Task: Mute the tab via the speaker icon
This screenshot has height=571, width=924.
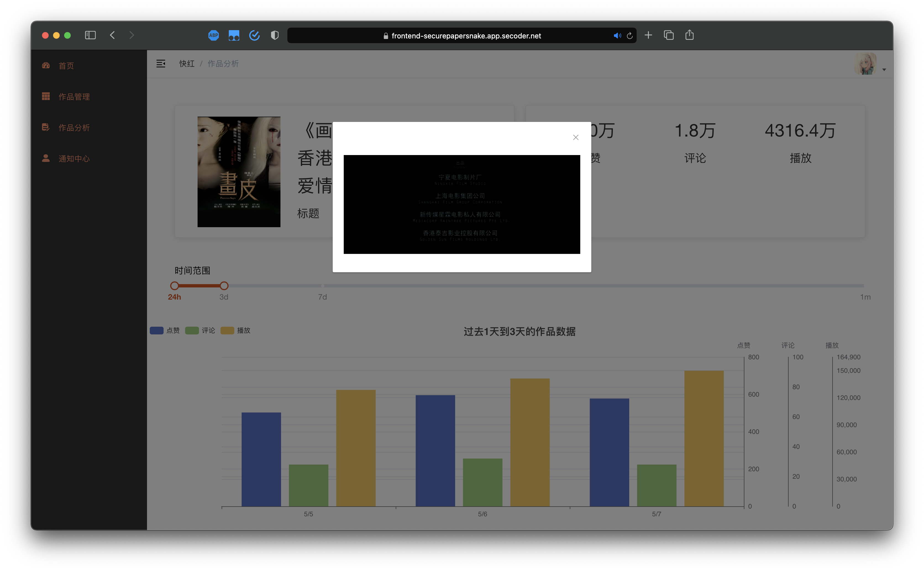Action: (618, 35)
